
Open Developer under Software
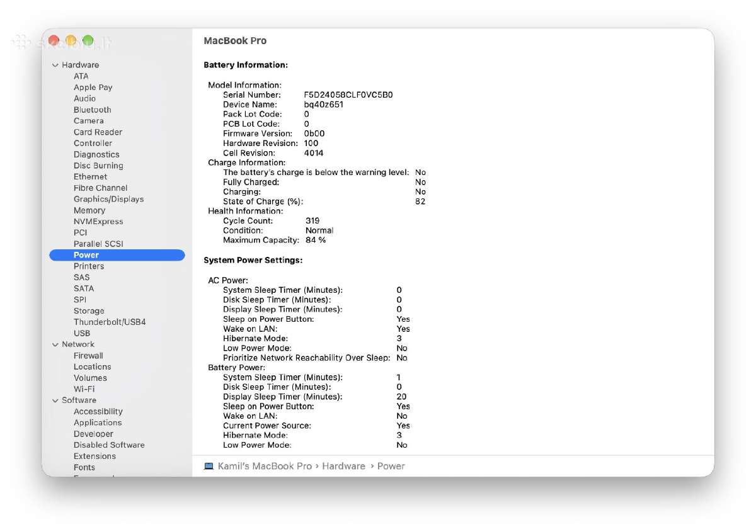pos(93,434)
